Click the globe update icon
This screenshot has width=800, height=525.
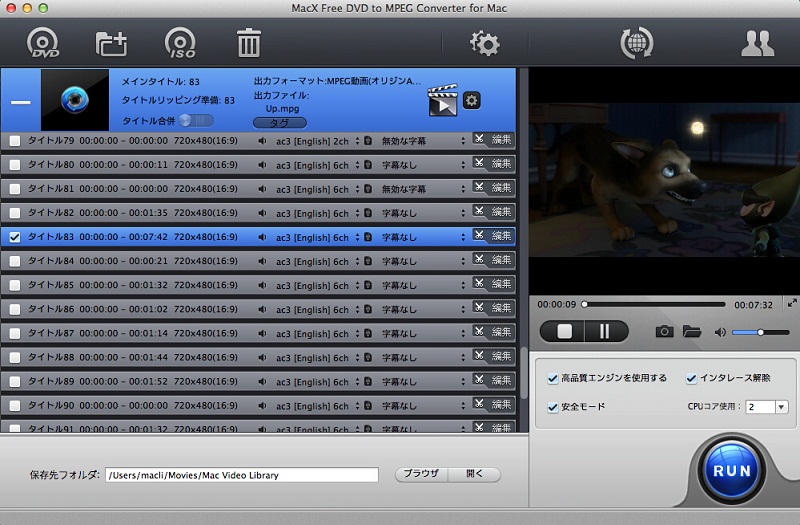pyautogui.click(x=636, y=43)
